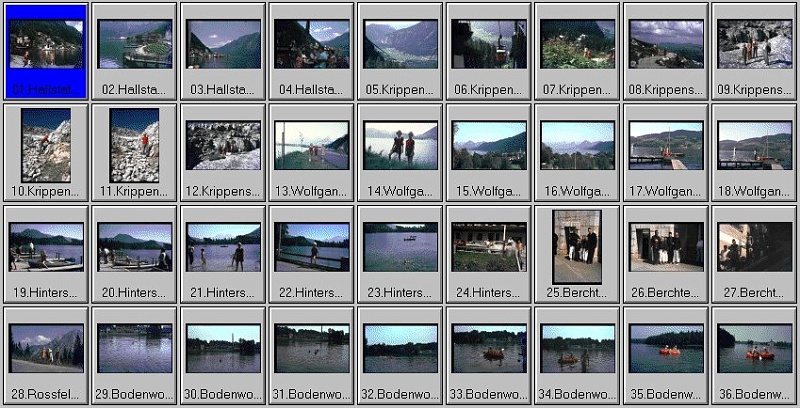The height and width of the screenshot is (408, 800).
Task: Select the 11.Krippen hiker thumbnail
Action: (x=134, y=145)
